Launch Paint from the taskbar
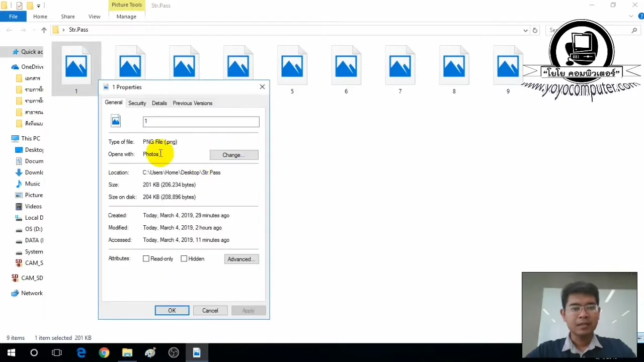 (x=150, y=352)
